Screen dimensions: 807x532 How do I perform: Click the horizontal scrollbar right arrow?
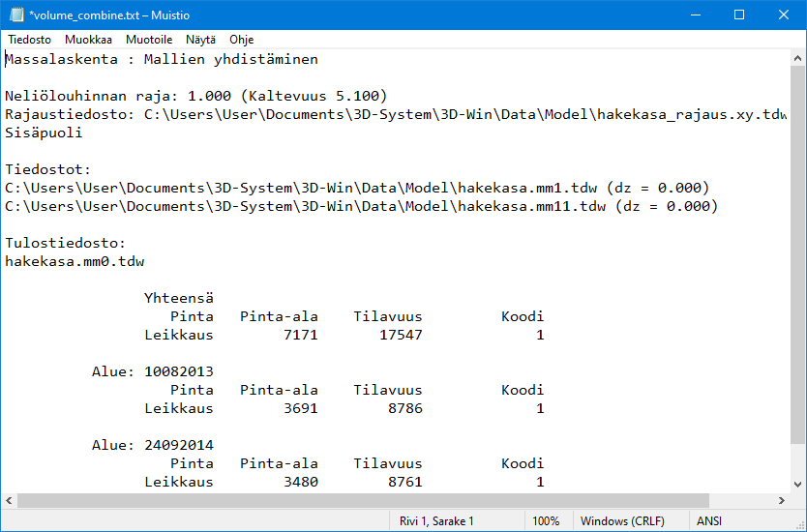pyautogui.click(x=782, y=500)
